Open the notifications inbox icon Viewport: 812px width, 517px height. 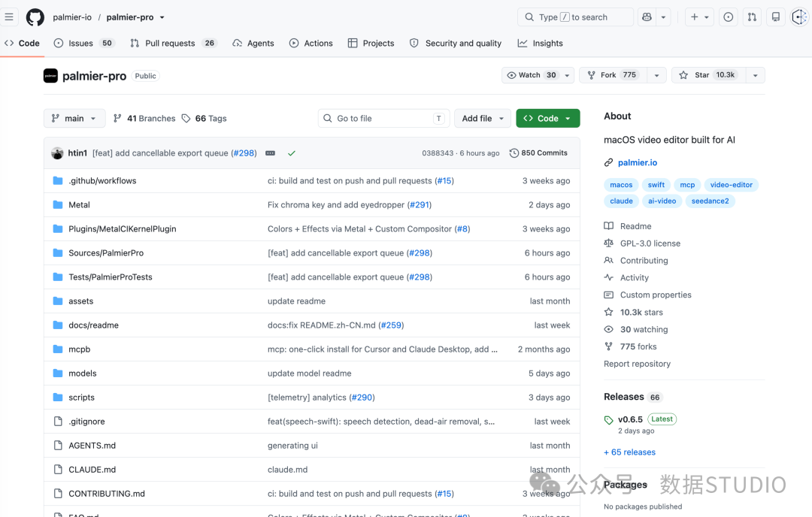(776, 17)
